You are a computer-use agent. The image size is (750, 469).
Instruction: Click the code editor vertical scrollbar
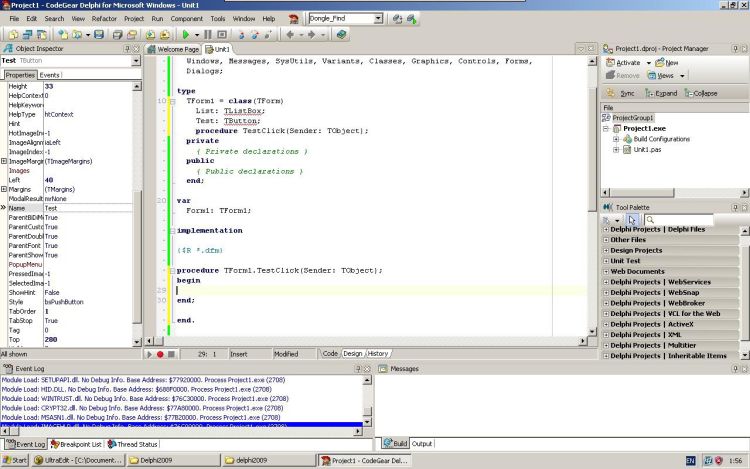coord(592,196)
